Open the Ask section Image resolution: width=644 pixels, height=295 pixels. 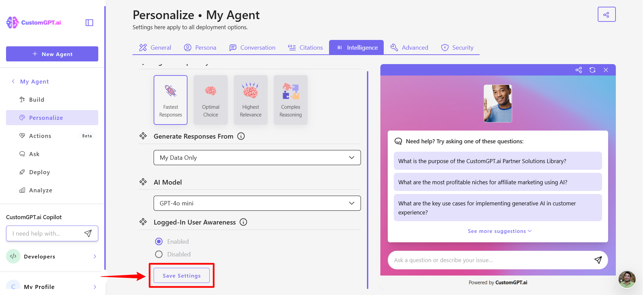point(52,154)
